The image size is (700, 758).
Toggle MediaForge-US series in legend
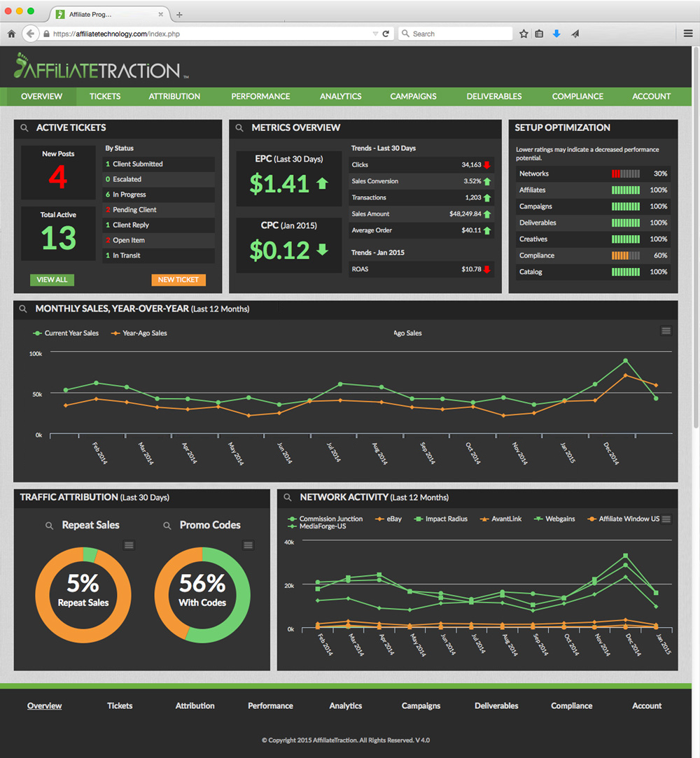point(317,526)
